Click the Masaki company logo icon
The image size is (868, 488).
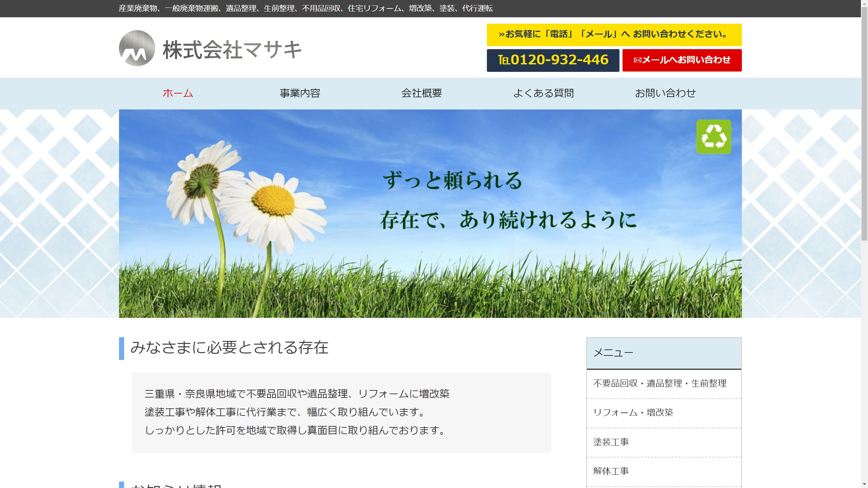click(x=137, y=48)
